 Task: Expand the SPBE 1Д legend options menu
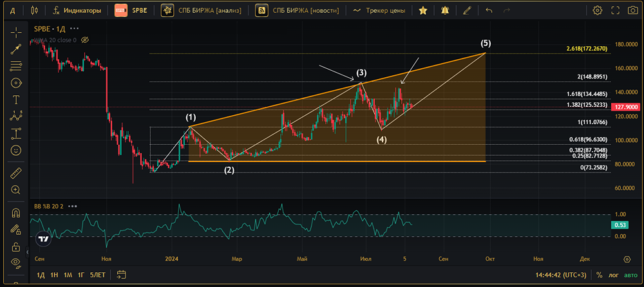tap(75, 29)
